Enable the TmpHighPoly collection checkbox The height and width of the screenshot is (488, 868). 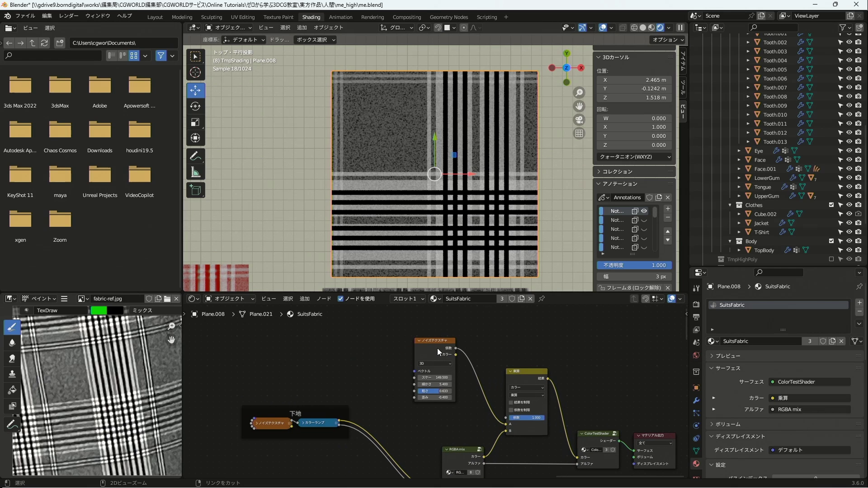coord(831,259)
